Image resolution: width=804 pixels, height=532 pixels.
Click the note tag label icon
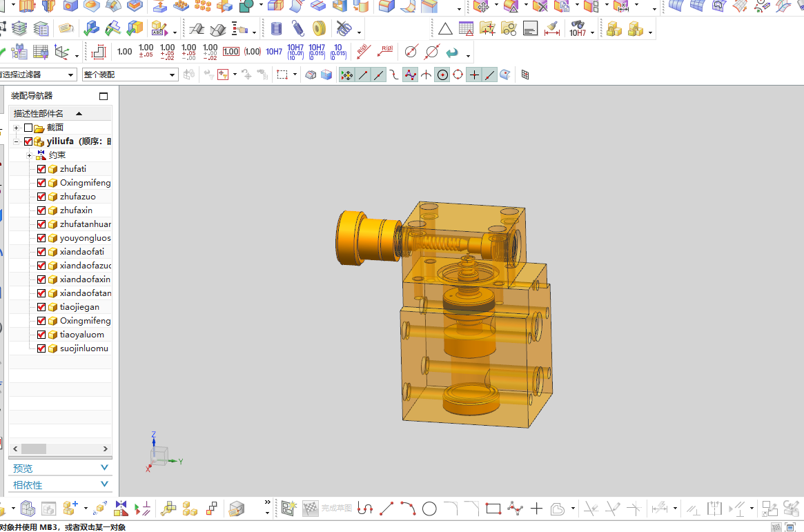click(x=66, y=28)
